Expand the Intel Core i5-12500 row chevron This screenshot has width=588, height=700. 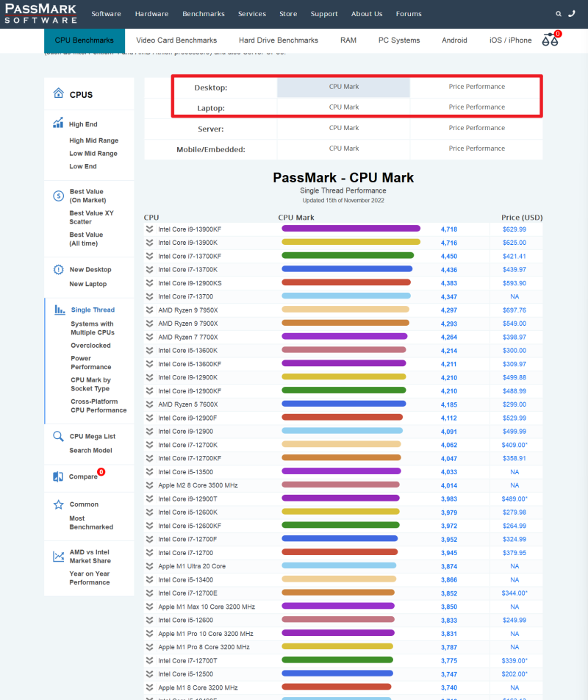(149, 674)
